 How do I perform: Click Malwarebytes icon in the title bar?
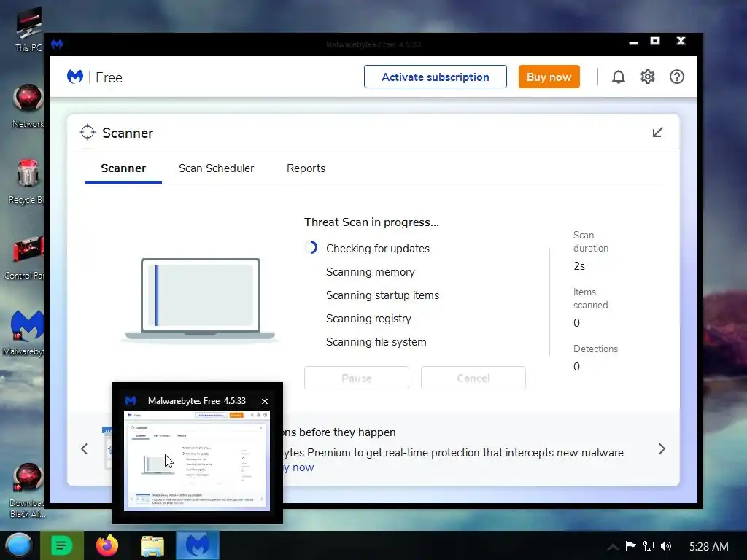(57, 44)
